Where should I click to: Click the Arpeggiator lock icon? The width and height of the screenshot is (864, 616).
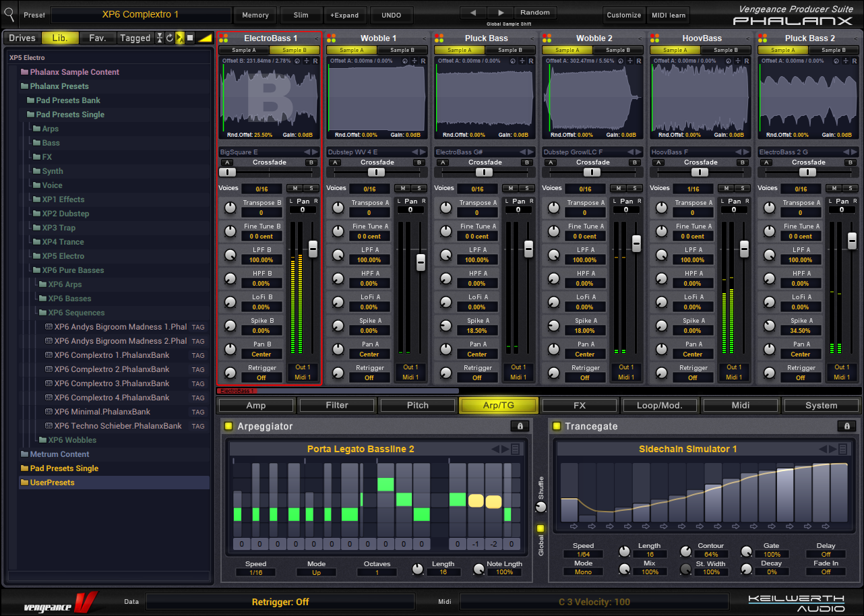pos(519,426)
